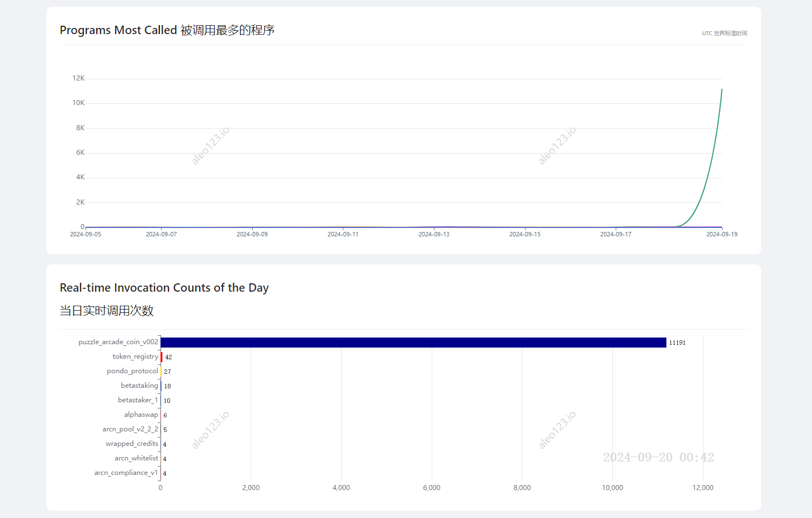The width and height of the screenshot is (812, 518).
Task: Click the yellow pondo_protocol bar
Action: [161, 372]
